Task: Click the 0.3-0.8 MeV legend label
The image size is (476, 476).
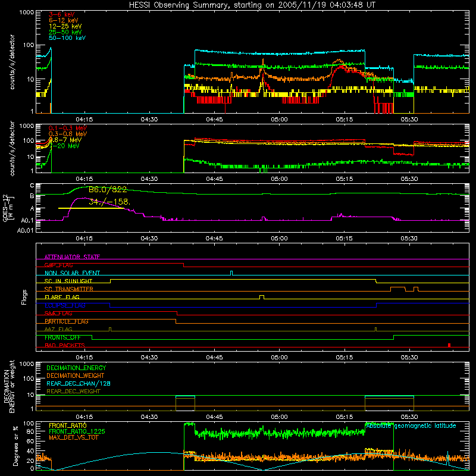Action: 68,134
